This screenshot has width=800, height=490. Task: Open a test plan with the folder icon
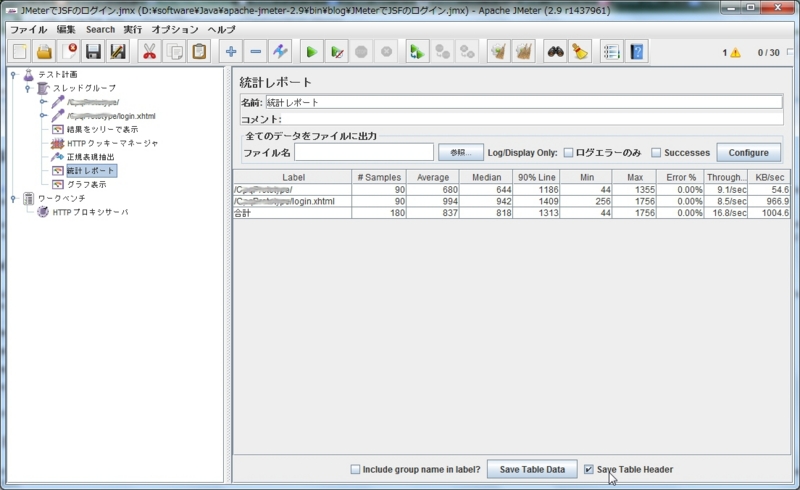click(x=44, y=52)
